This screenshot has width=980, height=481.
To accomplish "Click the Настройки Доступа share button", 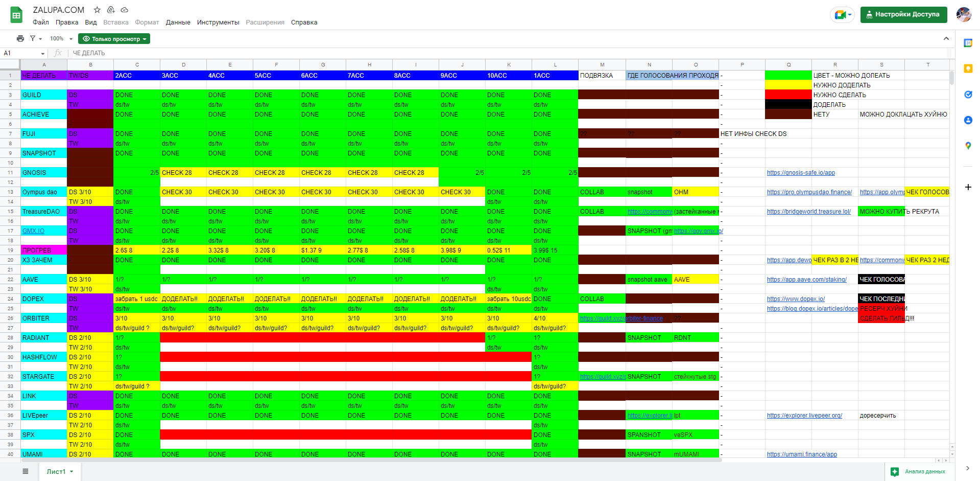I will coord(903,15).
